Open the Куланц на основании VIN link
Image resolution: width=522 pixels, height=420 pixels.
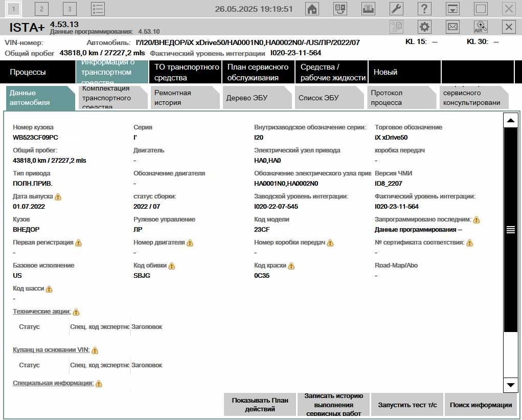(x=51, y=350)
